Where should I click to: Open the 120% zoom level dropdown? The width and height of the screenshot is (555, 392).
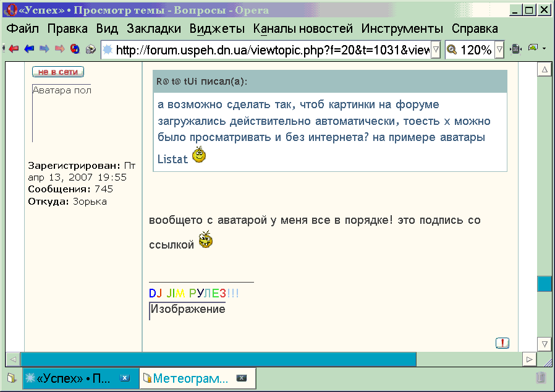point(499,50)
